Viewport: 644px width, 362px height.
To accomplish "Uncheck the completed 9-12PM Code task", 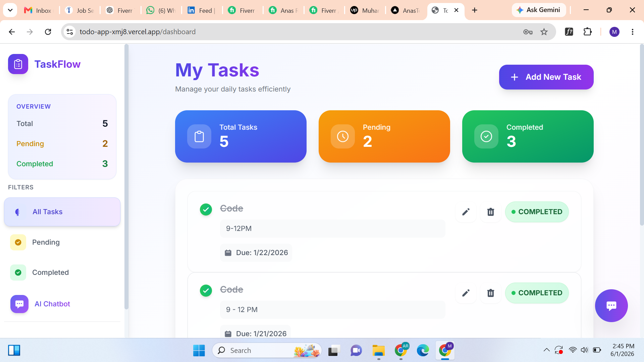I will click(x=206, y=209).
